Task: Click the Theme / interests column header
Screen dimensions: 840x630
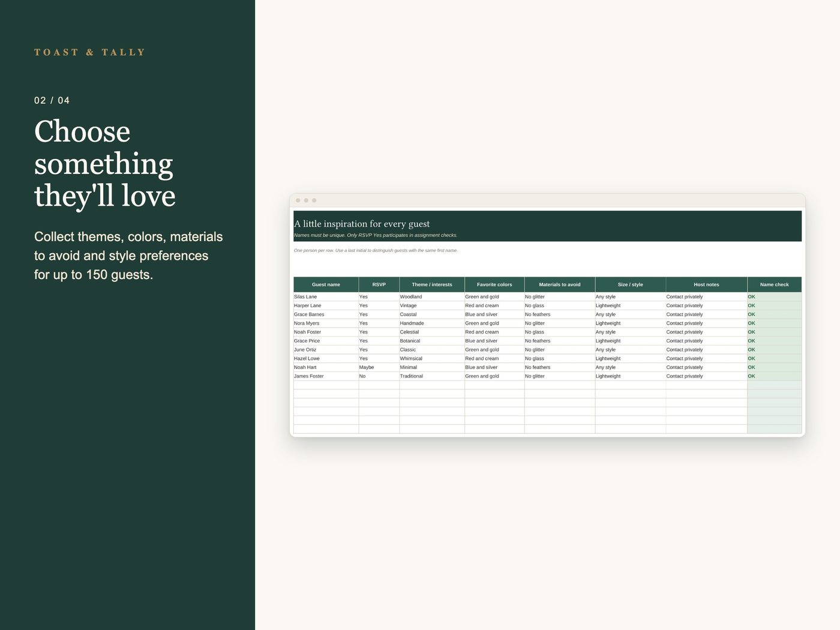Action: point(432,284)
